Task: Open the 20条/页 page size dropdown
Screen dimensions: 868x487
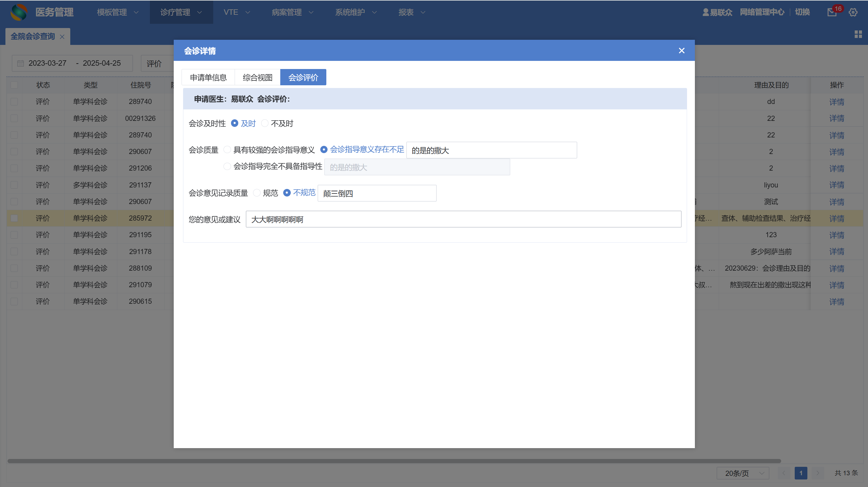Action: 743,473
